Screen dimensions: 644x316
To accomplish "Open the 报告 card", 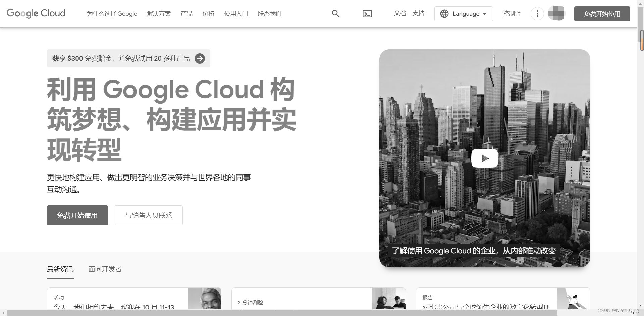I will (x=503, y=299).
